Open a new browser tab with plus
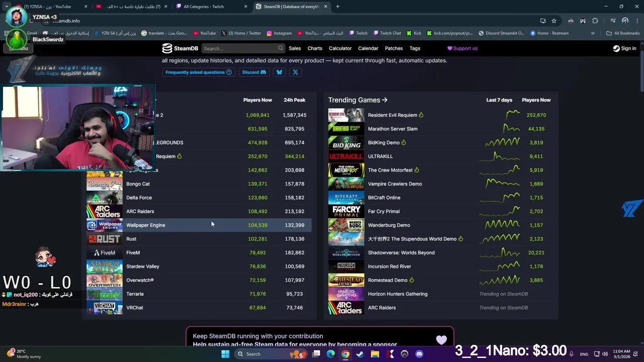Image resolution: width=644 pixels, height=362 pixels. [338, 7]
